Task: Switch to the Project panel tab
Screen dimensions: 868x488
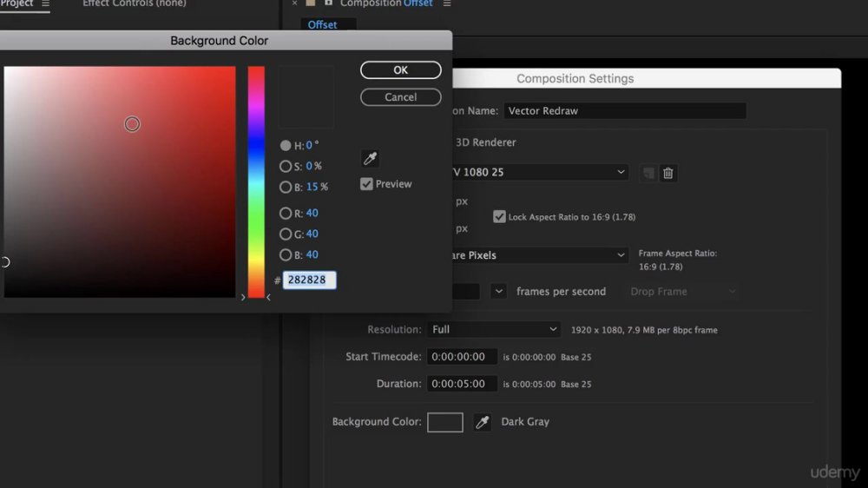Action: click(16, 3)
